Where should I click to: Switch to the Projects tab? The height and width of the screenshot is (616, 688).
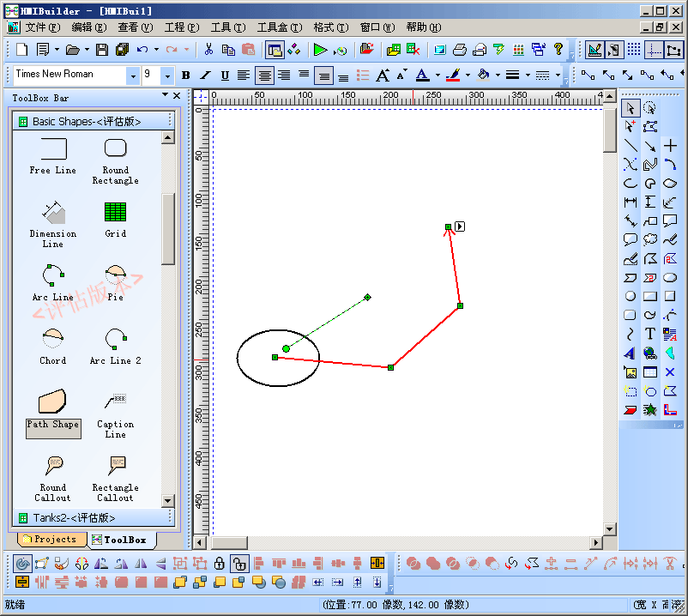tap(53, 540)
